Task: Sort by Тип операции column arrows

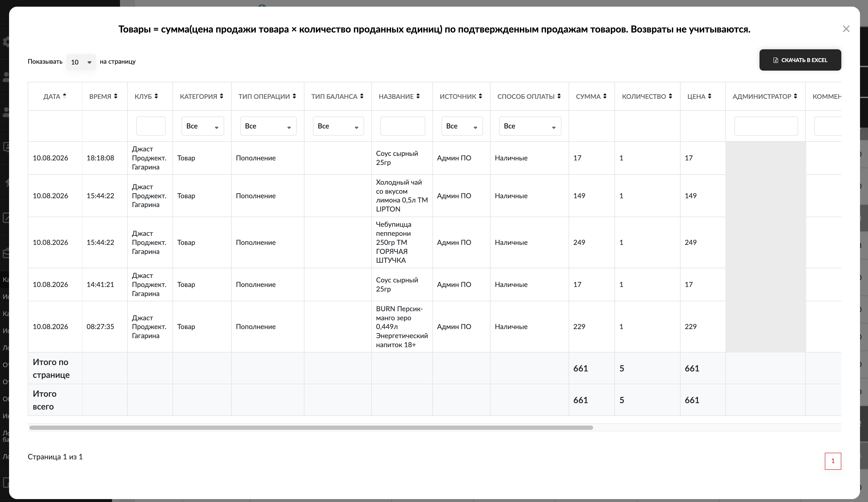Action: pyautogui.click(x=295, y=96)
